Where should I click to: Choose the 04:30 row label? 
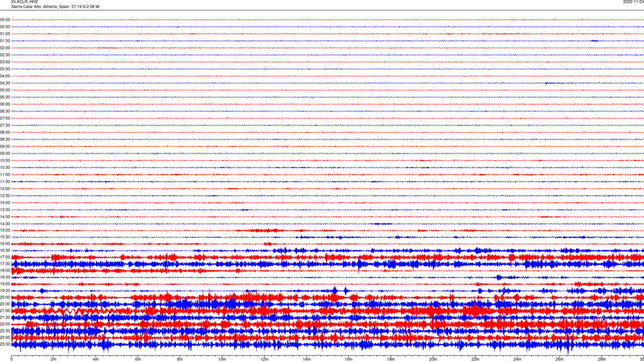[x=5, y=83]
